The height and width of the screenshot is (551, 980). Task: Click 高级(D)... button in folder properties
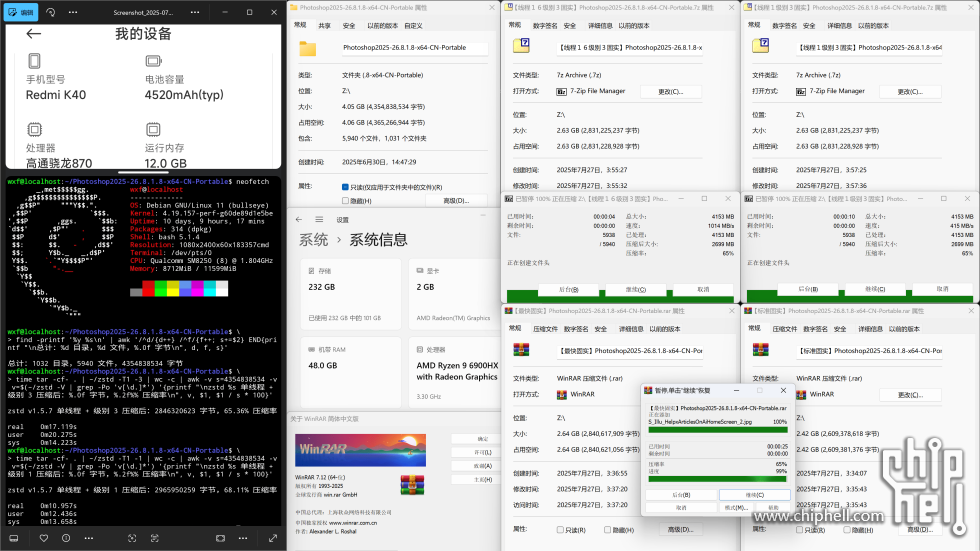click(456, 201)
